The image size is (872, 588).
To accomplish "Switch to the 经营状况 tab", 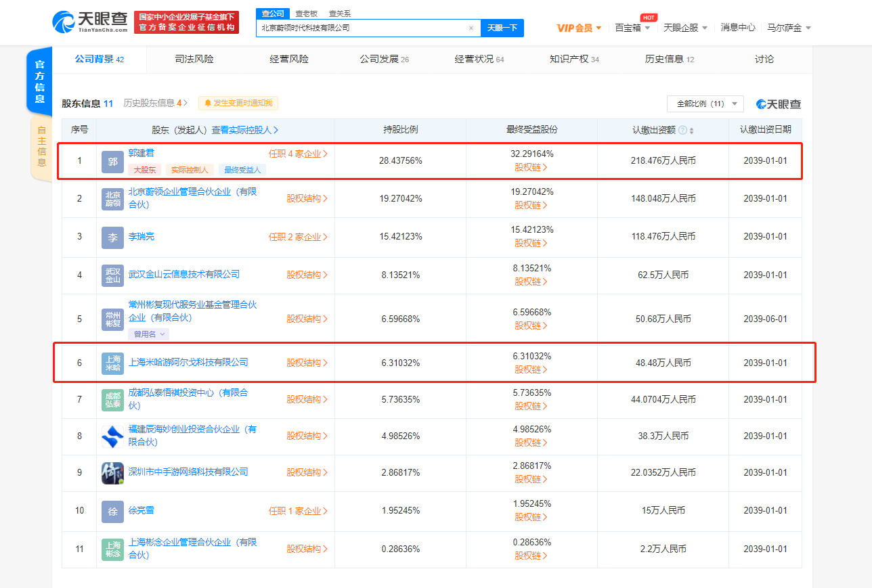I will [479, 60].
